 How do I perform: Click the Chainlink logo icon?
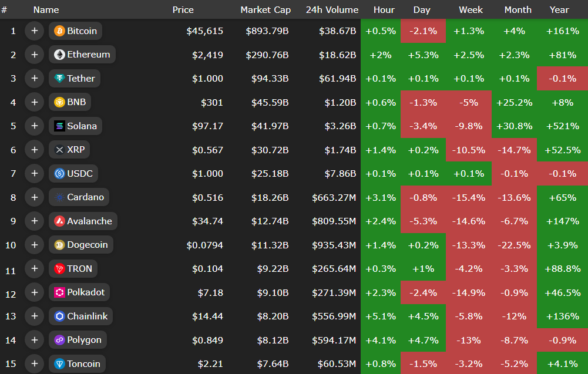tap(59, 316)
